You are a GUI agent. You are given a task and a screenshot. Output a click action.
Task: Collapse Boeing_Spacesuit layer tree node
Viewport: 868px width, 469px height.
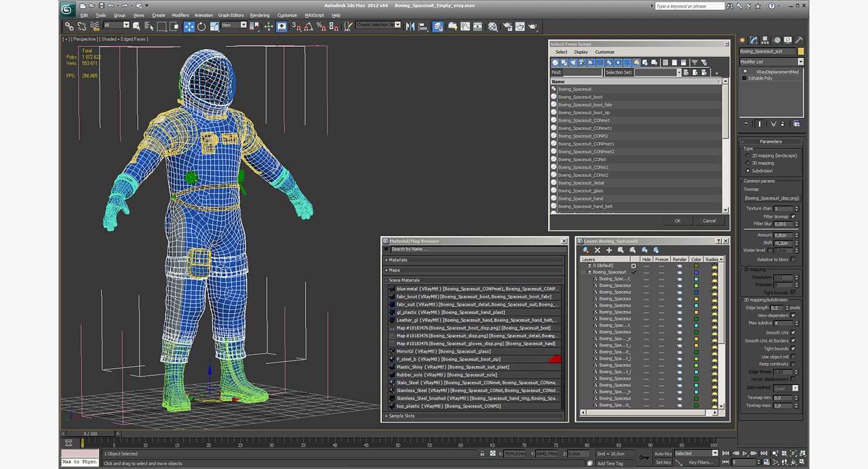tap(584, 273)
